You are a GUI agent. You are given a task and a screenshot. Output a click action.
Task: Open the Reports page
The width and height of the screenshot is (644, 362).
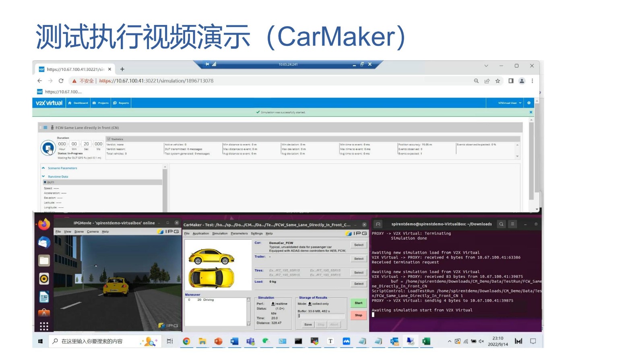click(121, 103)
